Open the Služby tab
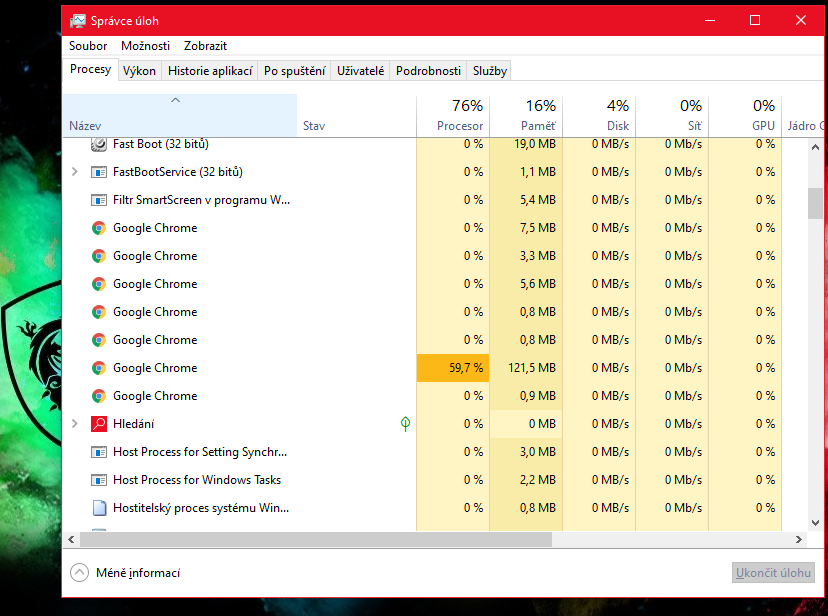Screen dimensions: 828x616 (x=490, y=71)
